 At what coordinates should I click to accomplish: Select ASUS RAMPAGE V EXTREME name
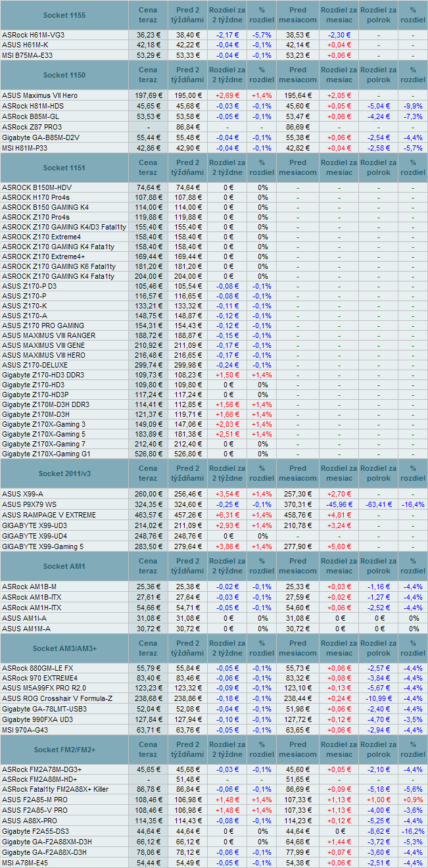[x=49, y=515]
